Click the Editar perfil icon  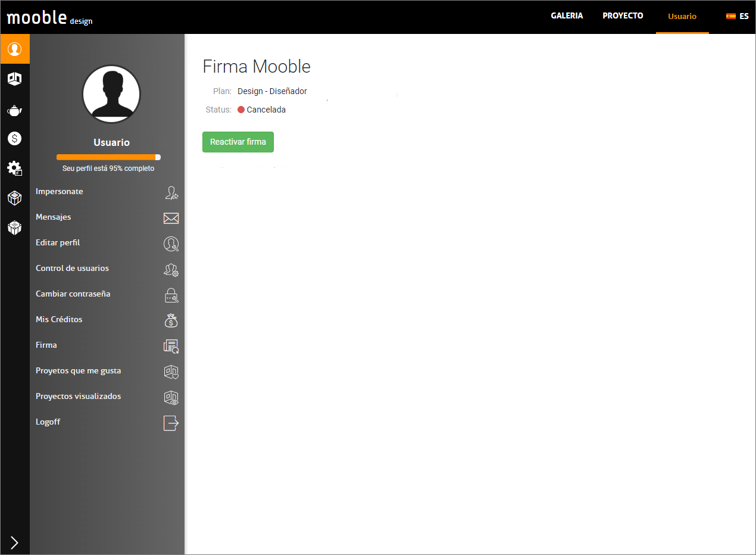click(171, 244)
